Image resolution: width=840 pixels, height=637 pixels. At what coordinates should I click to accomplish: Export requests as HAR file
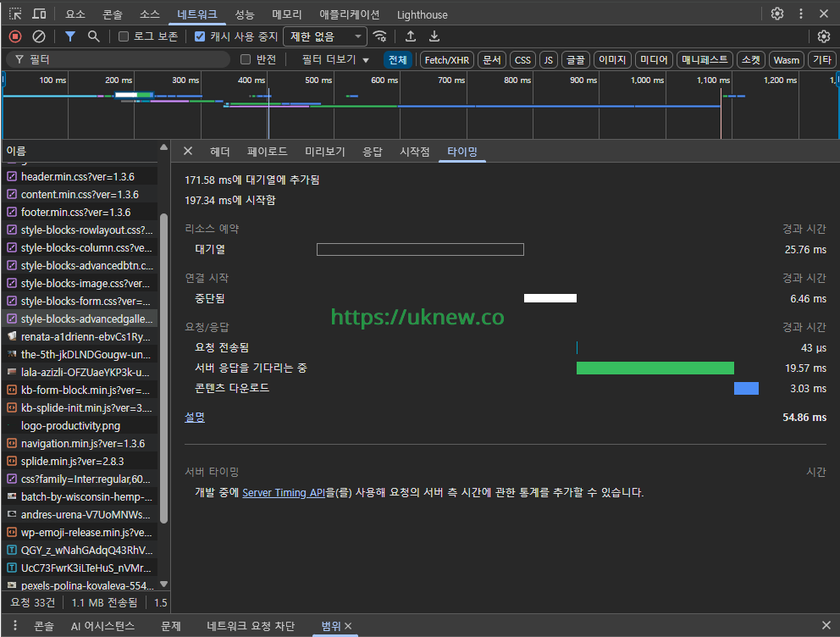coord(434,37)
